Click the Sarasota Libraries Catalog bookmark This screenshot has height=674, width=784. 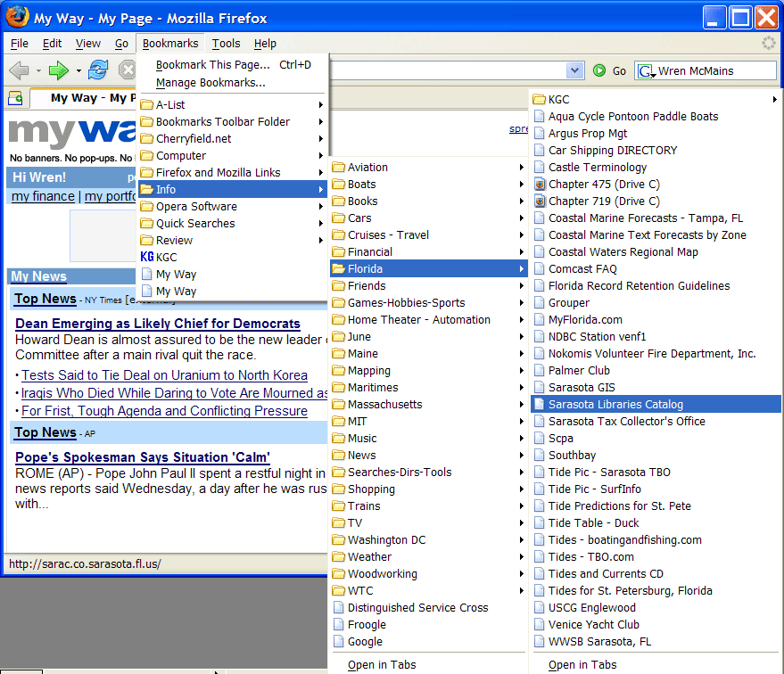click(656, 404)
